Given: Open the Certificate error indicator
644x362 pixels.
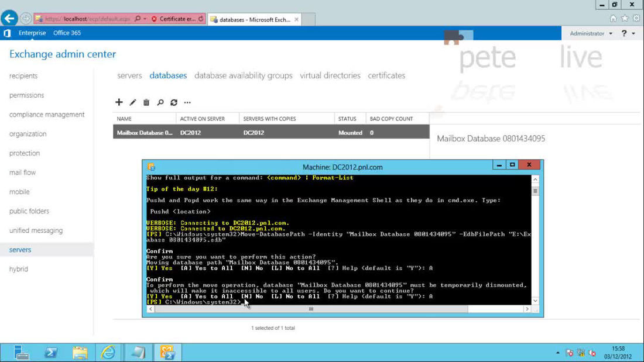Looking at the screenshot, I should [x=174, y=19].
